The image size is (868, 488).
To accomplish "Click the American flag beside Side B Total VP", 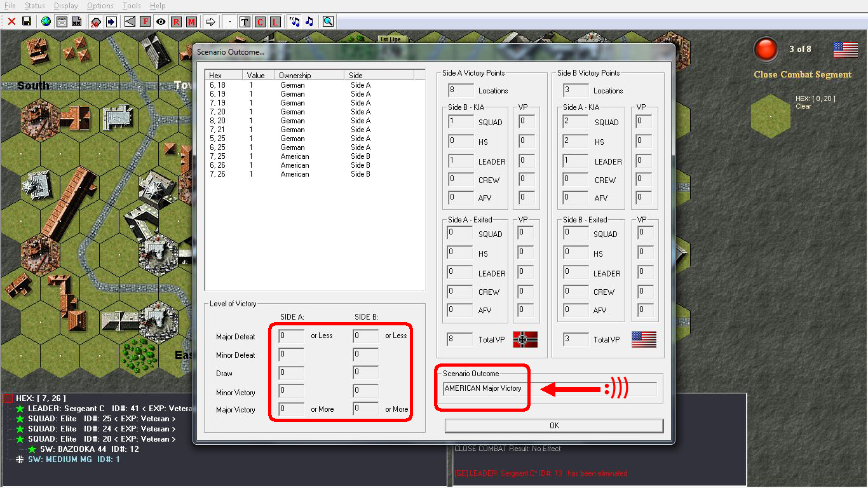I will (x=644, y=339).
